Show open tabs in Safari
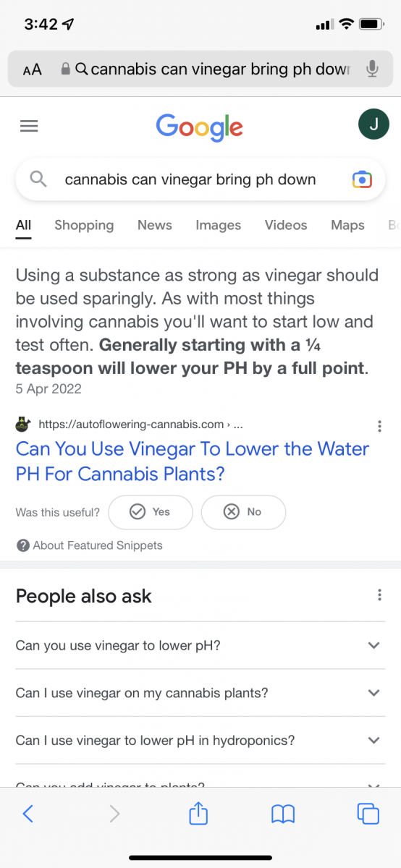 coord(368,814)
